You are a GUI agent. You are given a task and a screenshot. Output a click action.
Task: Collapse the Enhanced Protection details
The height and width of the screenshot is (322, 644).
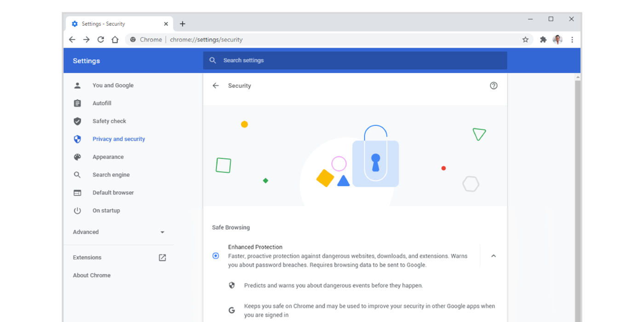[x=494, y=255]
